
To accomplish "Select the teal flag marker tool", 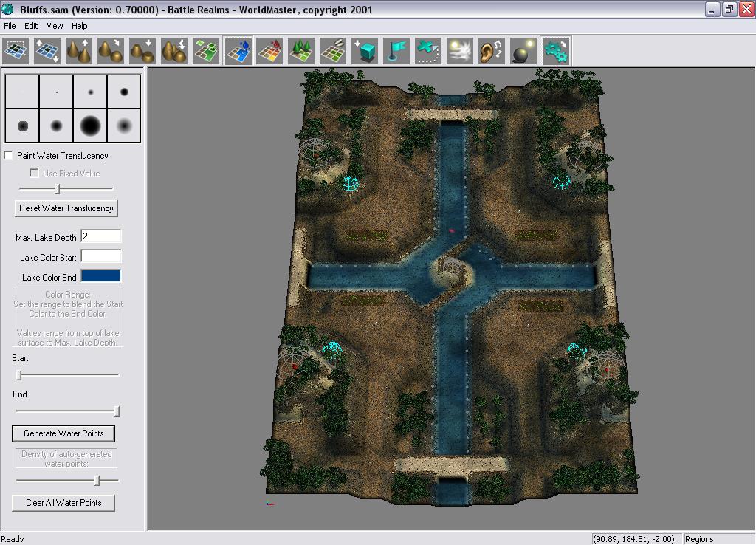I will pos(396,51).
